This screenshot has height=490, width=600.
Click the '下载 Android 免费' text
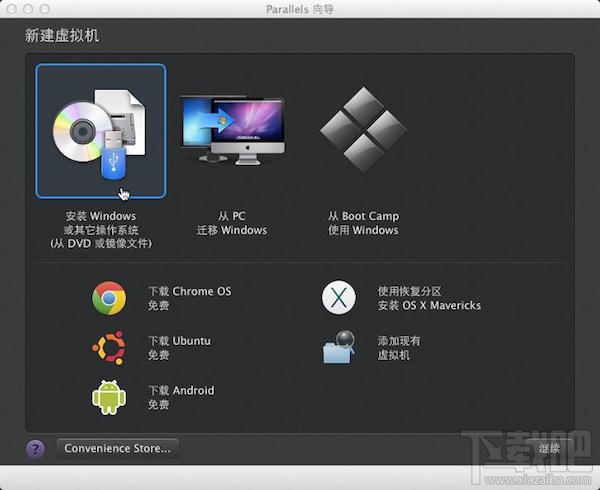181,397
